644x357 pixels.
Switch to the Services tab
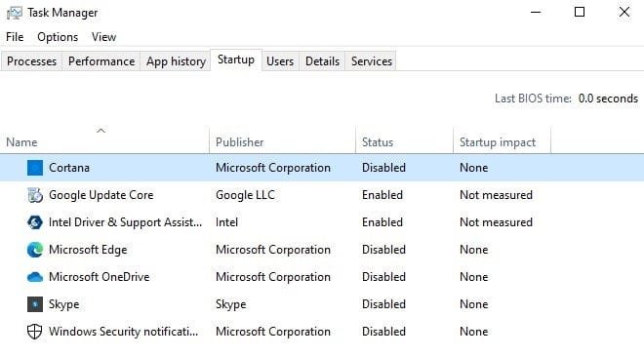372,61
